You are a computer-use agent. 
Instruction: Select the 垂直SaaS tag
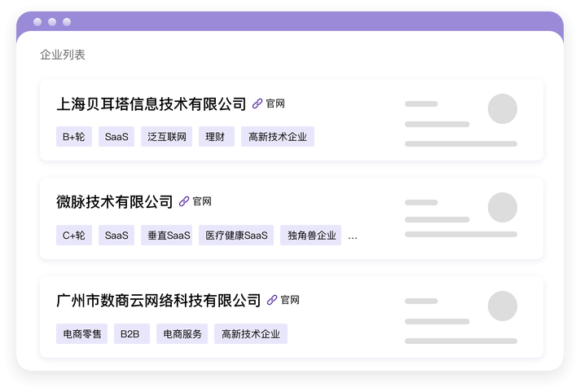pyautogui.click(x=166, y=235)
